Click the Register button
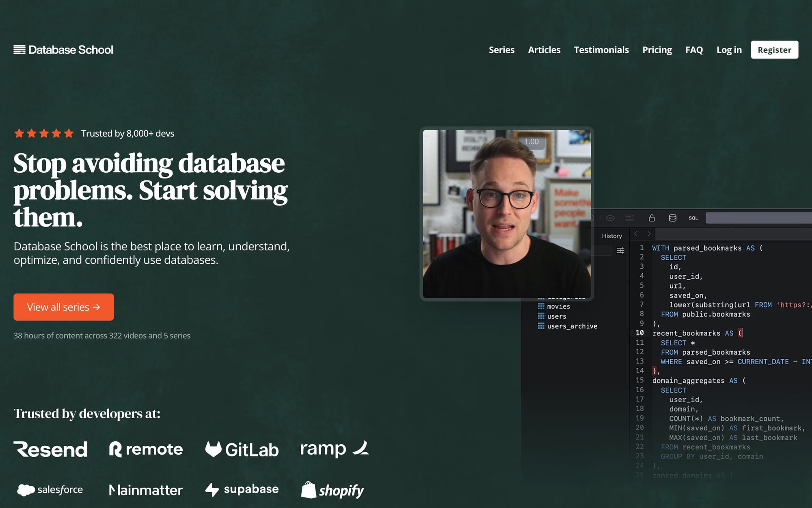This screenshot has width=812, height=508. 774,50
